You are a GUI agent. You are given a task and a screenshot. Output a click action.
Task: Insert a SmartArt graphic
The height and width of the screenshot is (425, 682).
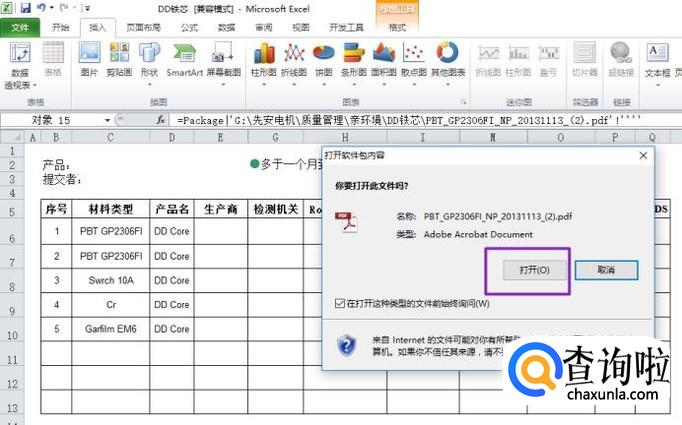click(184, 60)
